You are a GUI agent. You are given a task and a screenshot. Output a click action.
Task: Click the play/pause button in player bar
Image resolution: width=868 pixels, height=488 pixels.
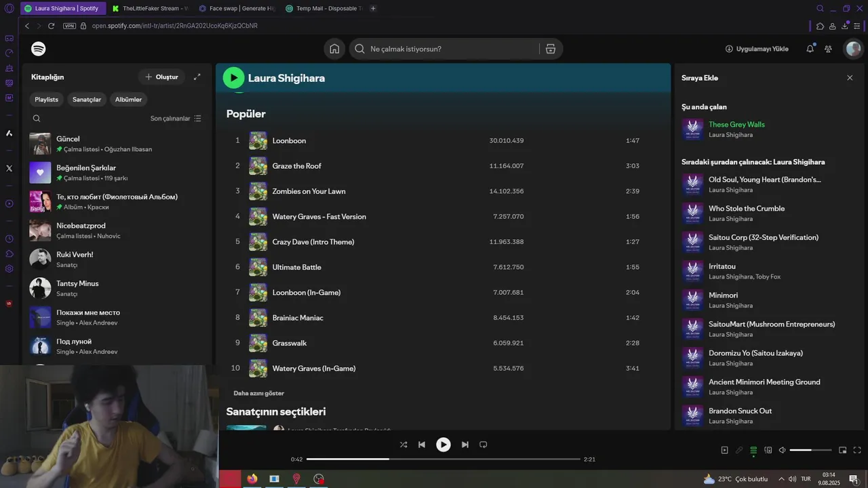point(443,445)
